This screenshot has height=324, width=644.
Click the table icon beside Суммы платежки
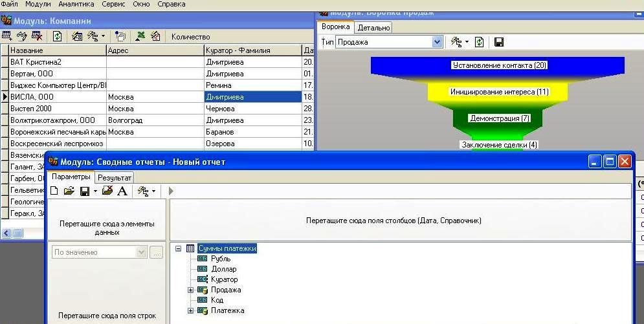(x=190, y=248)
